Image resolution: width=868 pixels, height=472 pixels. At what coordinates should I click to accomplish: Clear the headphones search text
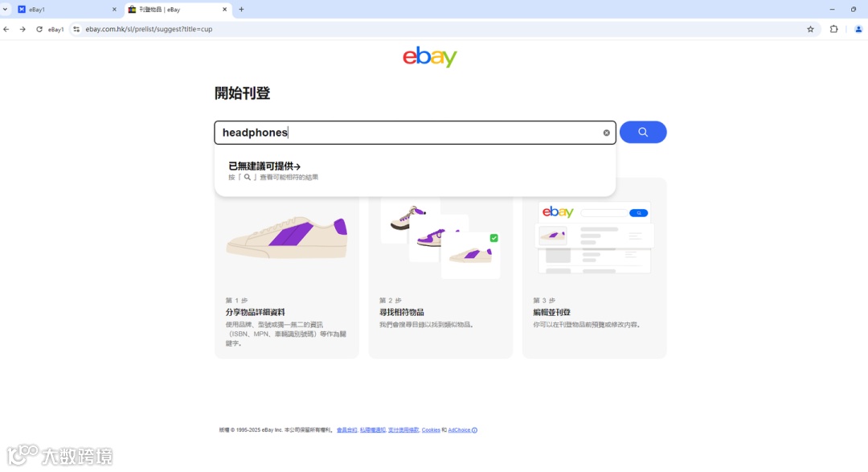(606, 133)
